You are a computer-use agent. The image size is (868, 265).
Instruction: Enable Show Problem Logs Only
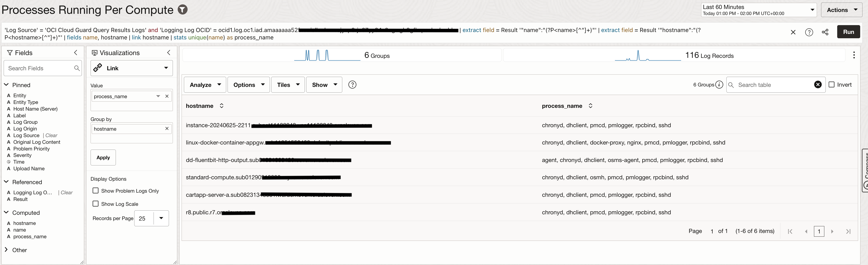point(96,191)
